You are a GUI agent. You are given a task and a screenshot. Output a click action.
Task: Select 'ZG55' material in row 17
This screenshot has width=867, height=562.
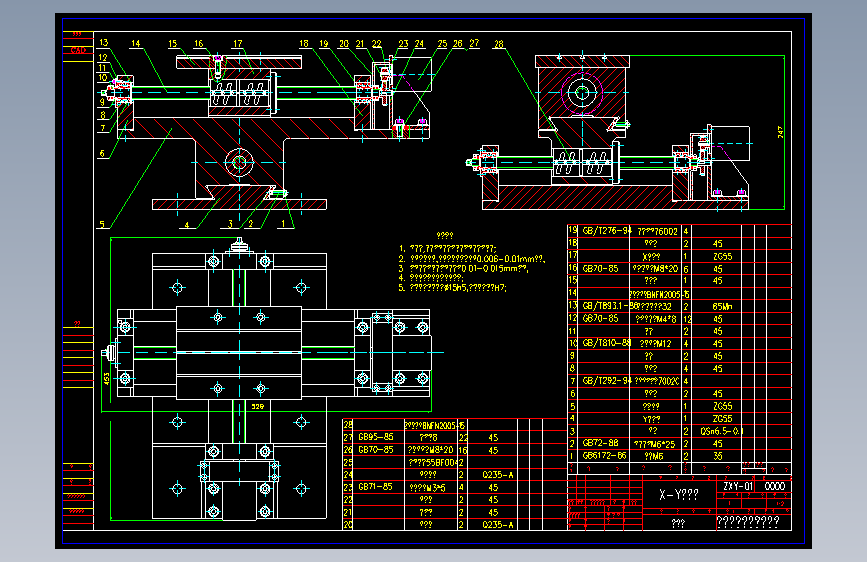click(x=722, y=257)
